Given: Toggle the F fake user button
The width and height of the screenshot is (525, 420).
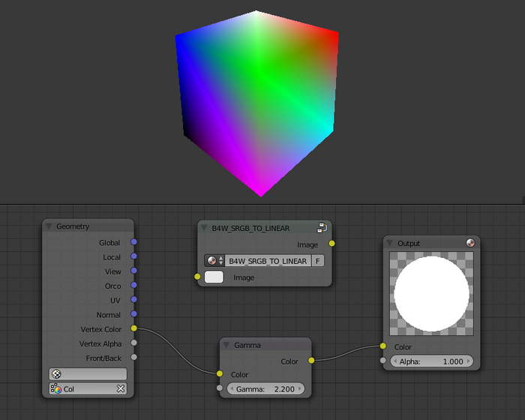Looking at the screenshot, I should pos(318,261).
